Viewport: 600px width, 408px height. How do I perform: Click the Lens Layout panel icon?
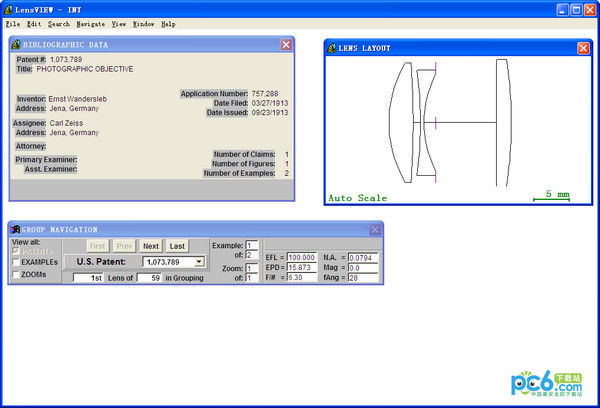pos(332,48)
